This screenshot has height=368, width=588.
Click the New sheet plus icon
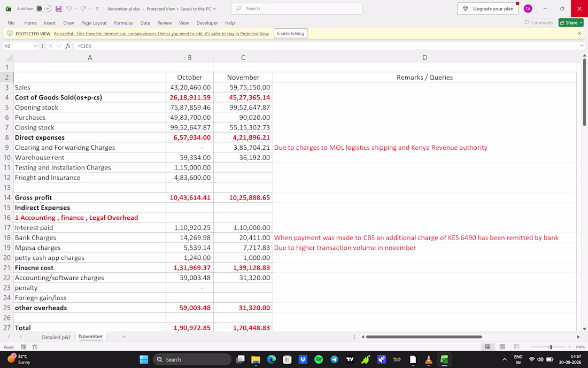pos(124,337)
